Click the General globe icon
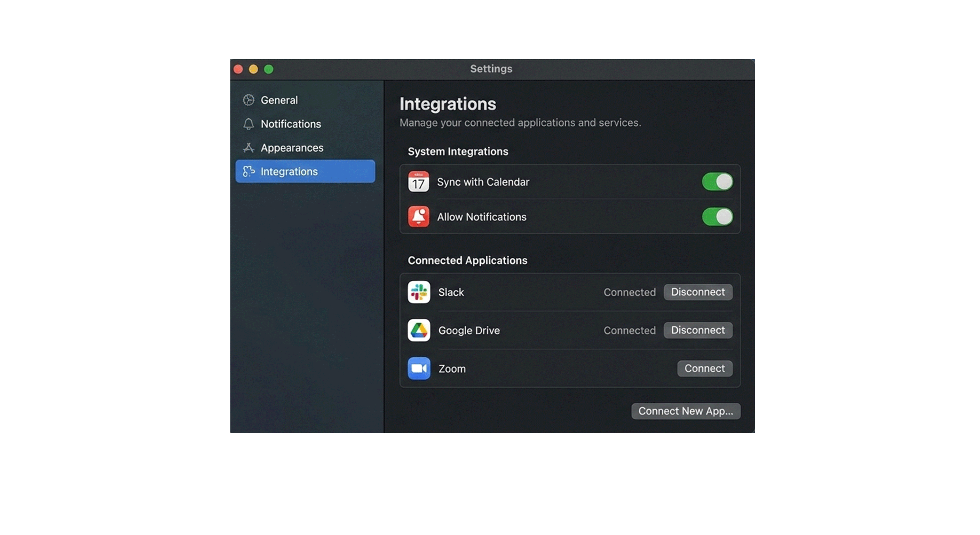Image resolution: width=980 pixels, height=535 pixels. pyautogui.click(x=248, y=100)
